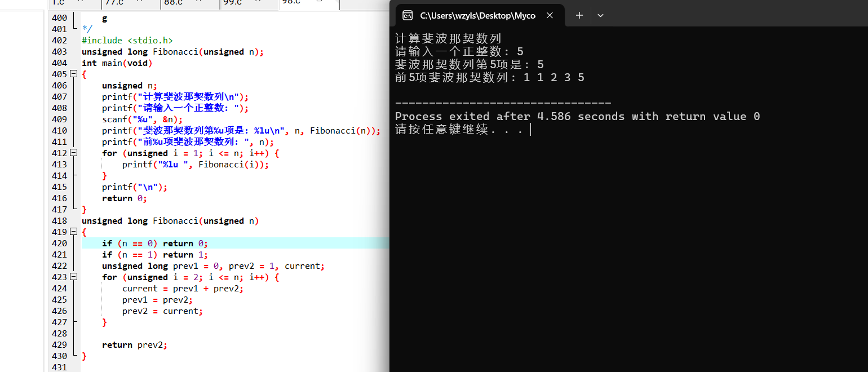Screen dimensions: 868x372
Task: Click the #include <stdio.h> line
Action: (x=127, y=41)
